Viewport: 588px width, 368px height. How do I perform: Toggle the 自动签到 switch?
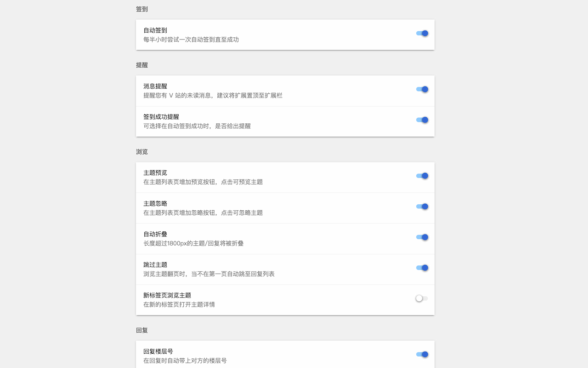[x=422, y=33]
